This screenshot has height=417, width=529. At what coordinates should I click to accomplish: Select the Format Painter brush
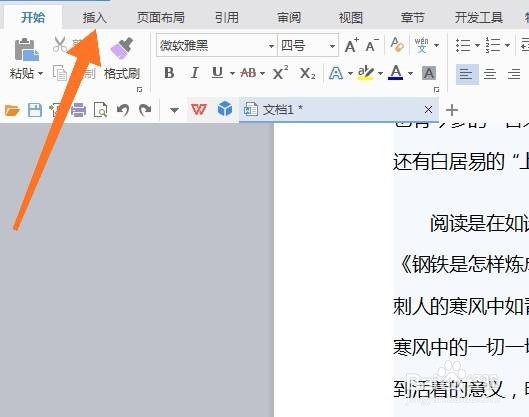121,49
